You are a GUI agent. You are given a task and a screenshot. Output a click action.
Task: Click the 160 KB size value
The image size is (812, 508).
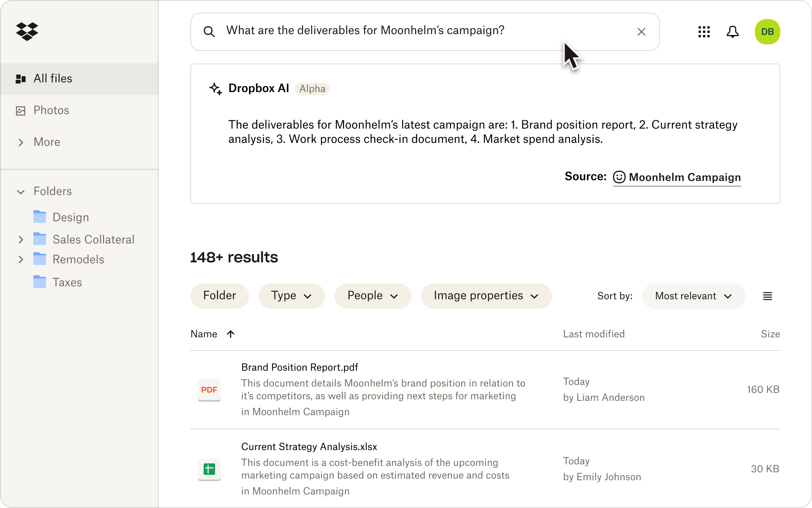763,390
